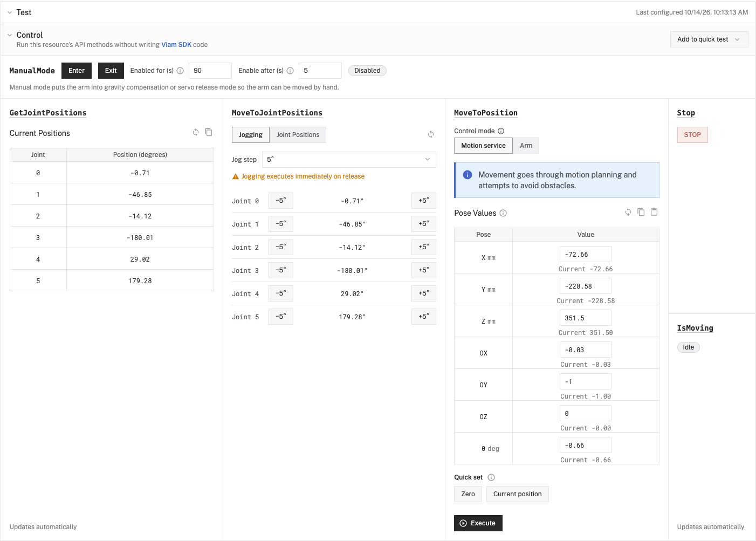Click the Last configured timestamp text
This screenshot has width=756, height=541.
692,12
